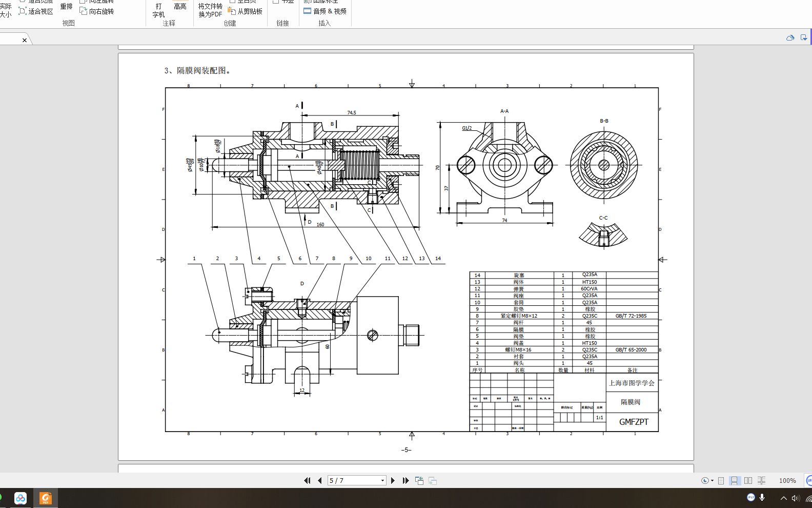This screenshot has height=508, width=812.
Task: Switch to single page view
Action: (721, 480)
